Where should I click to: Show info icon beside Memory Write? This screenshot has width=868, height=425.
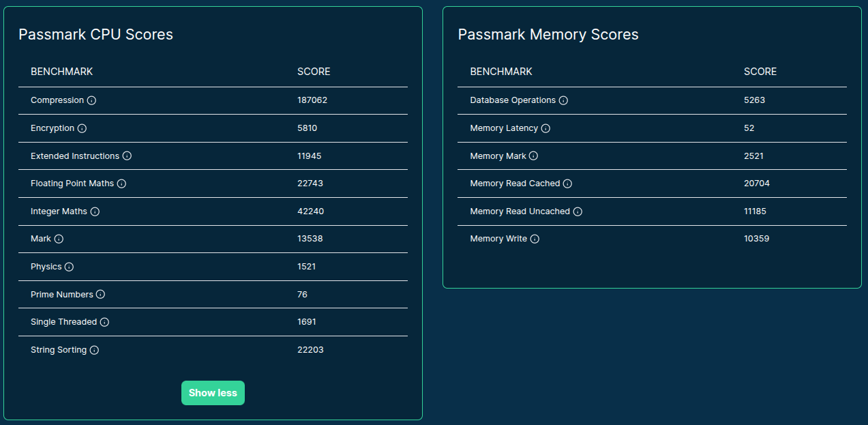tap(535, 239)
